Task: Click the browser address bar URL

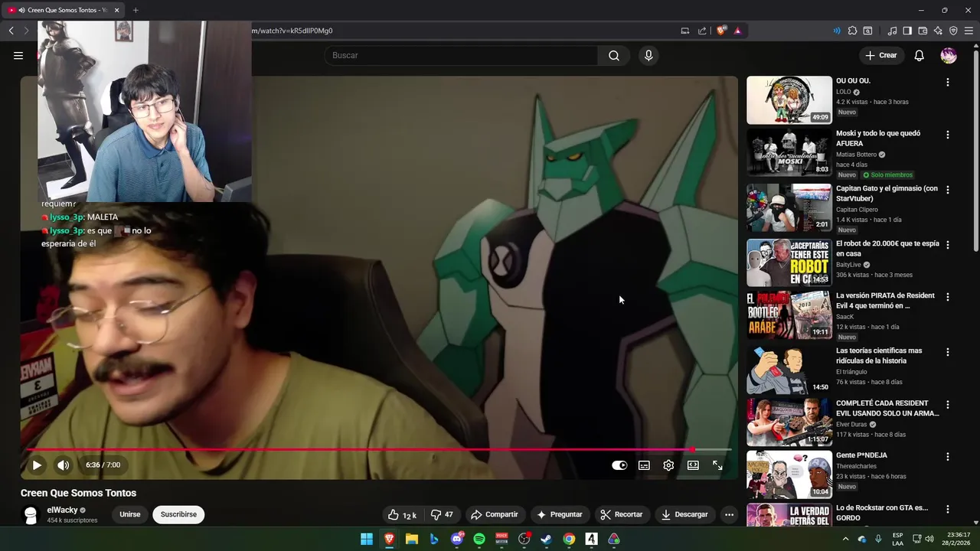Action: tap(292, 31)
